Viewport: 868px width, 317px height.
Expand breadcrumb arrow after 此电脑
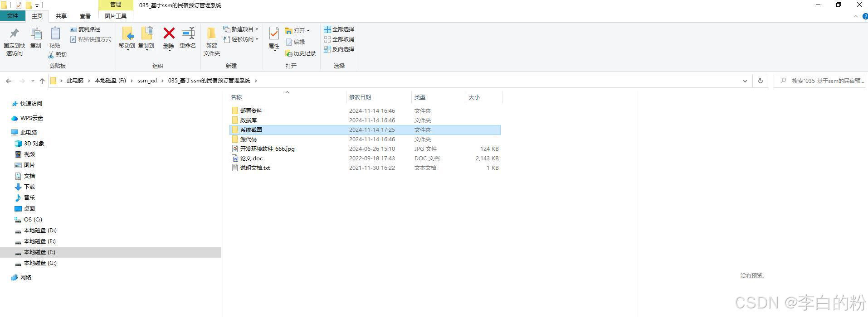pos(89,81)
